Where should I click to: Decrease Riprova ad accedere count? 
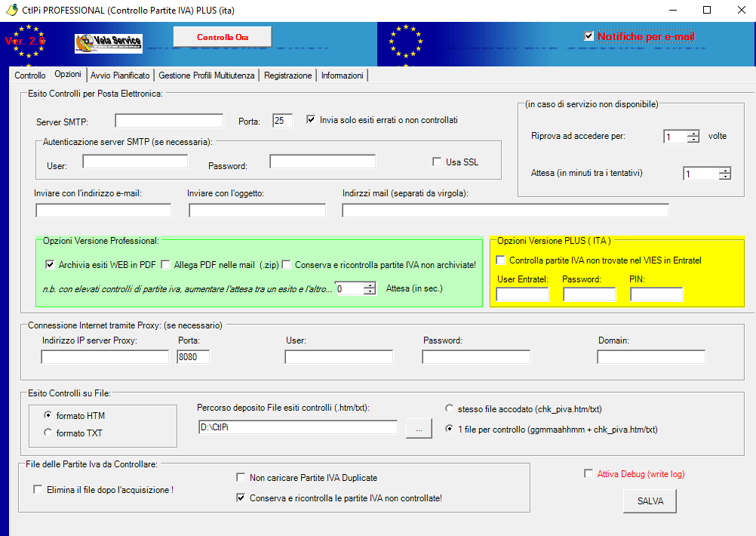(x=693, y=140)
